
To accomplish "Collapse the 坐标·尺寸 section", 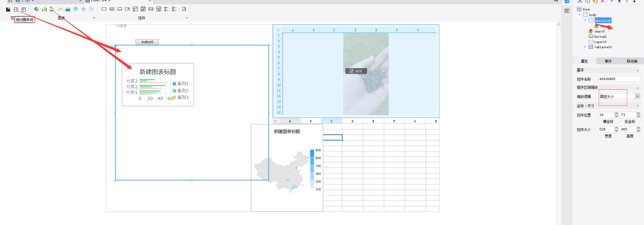I will [638, 106].
